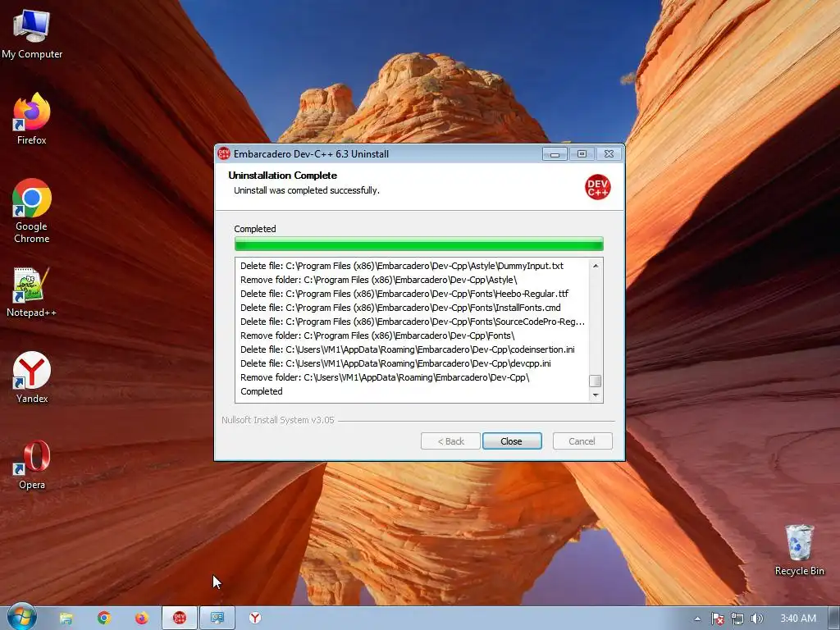Open the Action Center flag icon
This screenshot has width=840, height=630.
pos(717,619)
